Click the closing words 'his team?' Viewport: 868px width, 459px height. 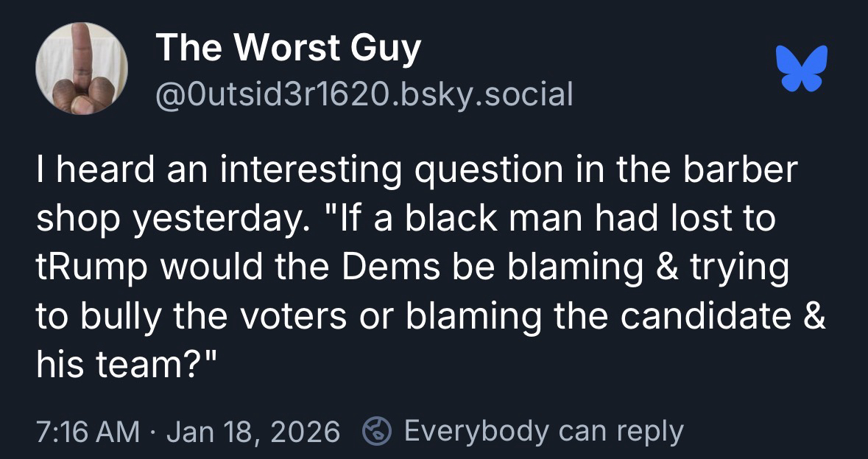(x=126, y=365)
